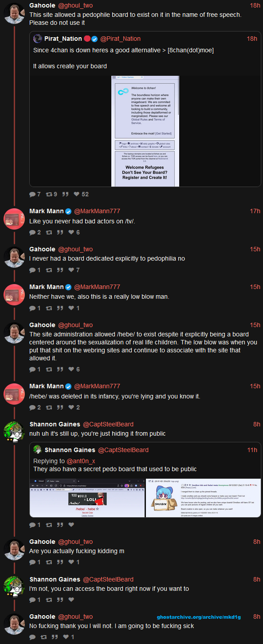Open the /hebe/ browser screenshot thumbnail
The image size is (263, 644).
(x=87, y=498)
